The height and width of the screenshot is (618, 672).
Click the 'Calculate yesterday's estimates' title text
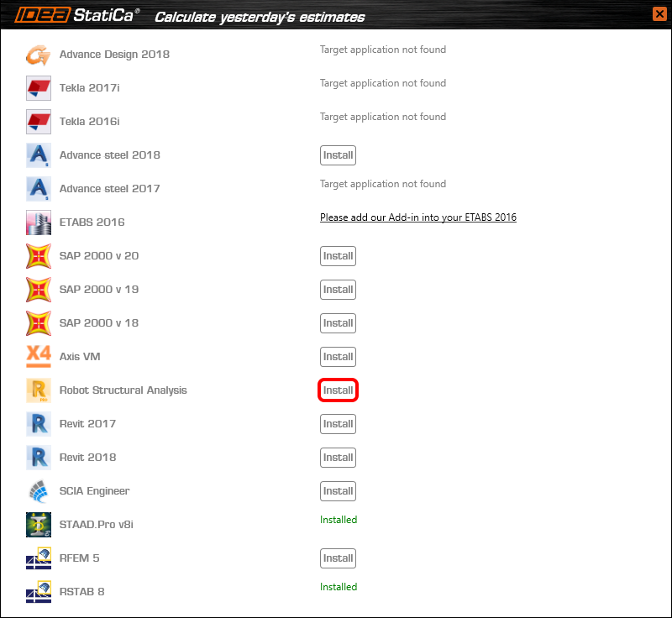260,17
